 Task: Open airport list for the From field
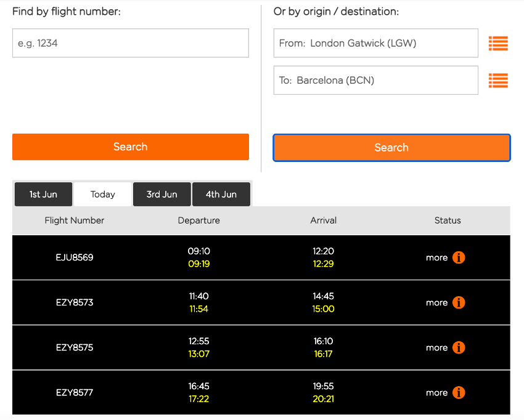(498, 43)
